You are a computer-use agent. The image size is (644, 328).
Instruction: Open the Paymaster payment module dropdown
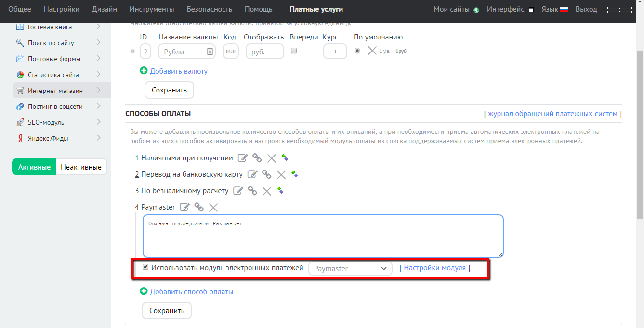click(x=350, y=268)
